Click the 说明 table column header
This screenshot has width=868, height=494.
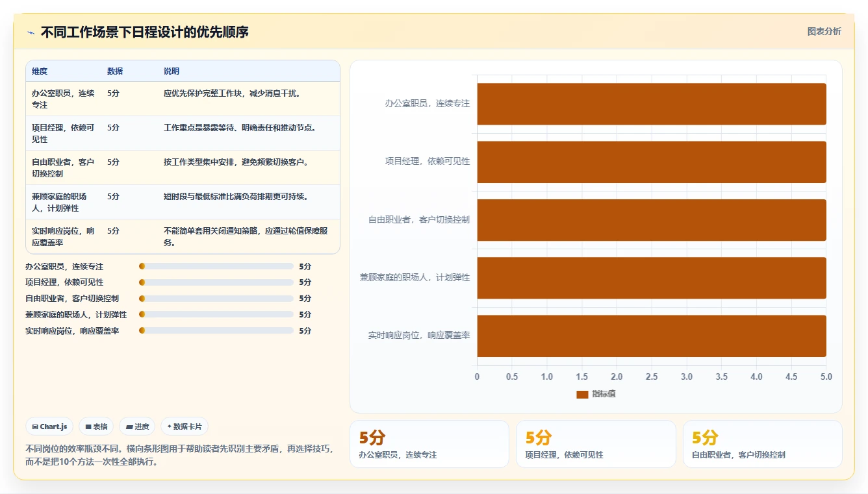[x=172, y=71]
